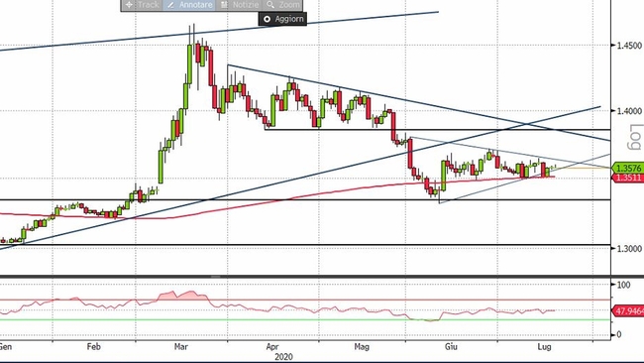
Task: Click the Mar month axis label
Action: point(181,346)
